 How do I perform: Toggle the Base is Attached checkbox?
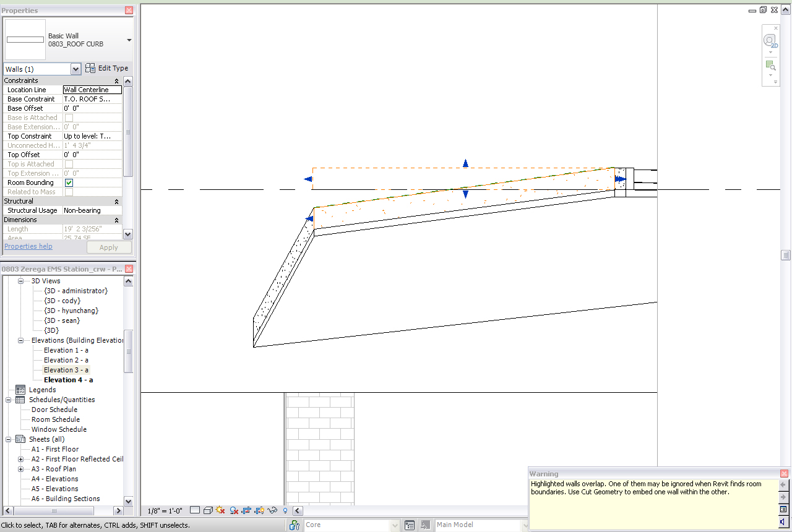point(69,118)
